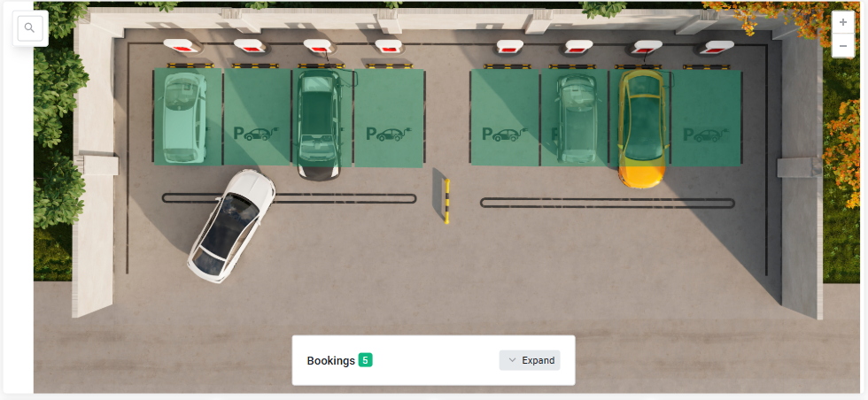Expand the Bookings panel
868x400 pixels.
click(x=530, y=360)
